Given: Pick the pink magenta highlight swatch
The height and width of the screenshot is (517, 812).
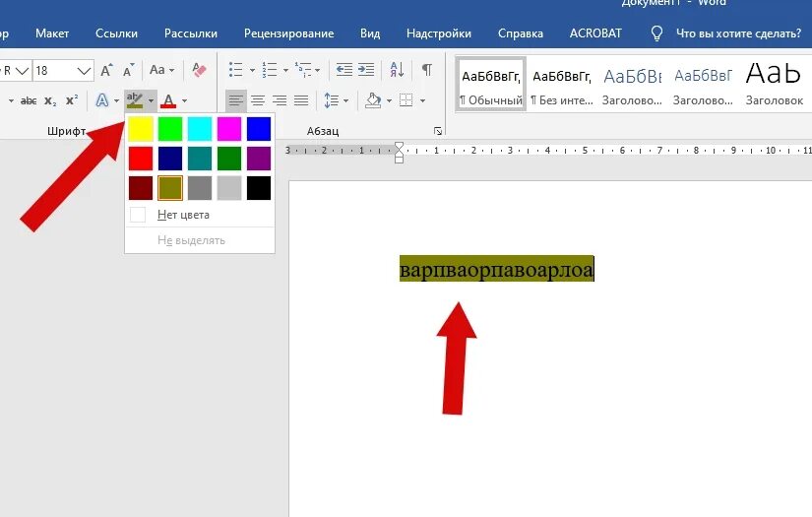Looking at the screenshot, I should pos(229,129).
